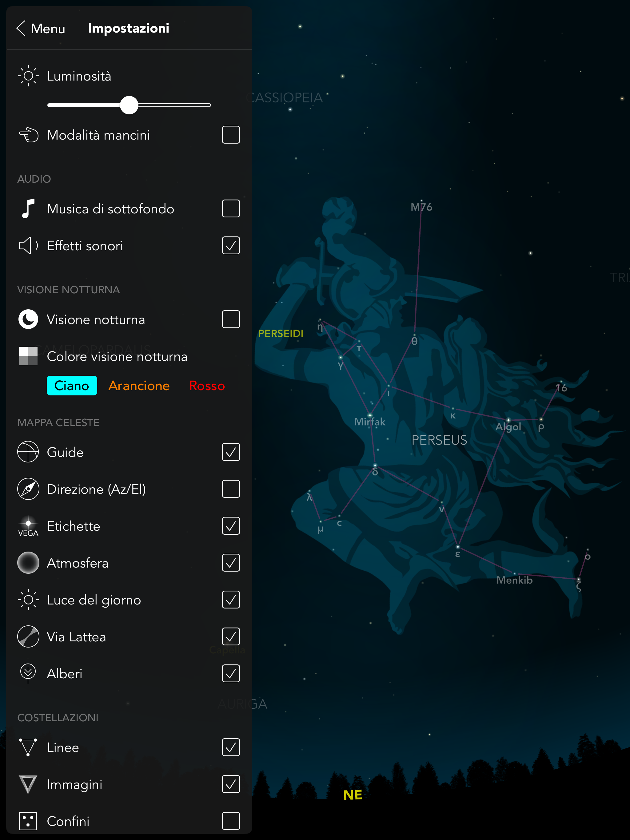Tap the Via Lattea icon
The height and width of the screenshot is (840, 630).
pyautogui.click(x=28, y=636)
